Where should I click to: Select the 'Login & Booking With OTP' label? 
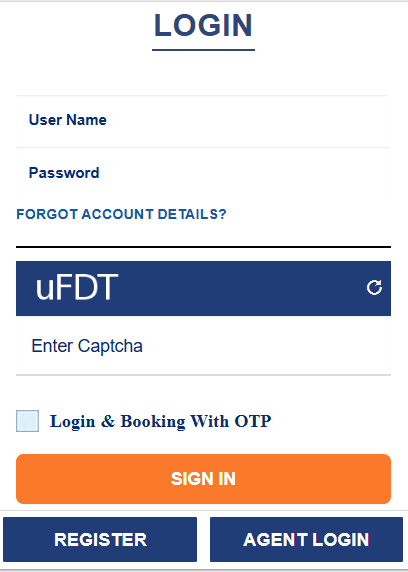pyautogui.click(x=161, y=421)
